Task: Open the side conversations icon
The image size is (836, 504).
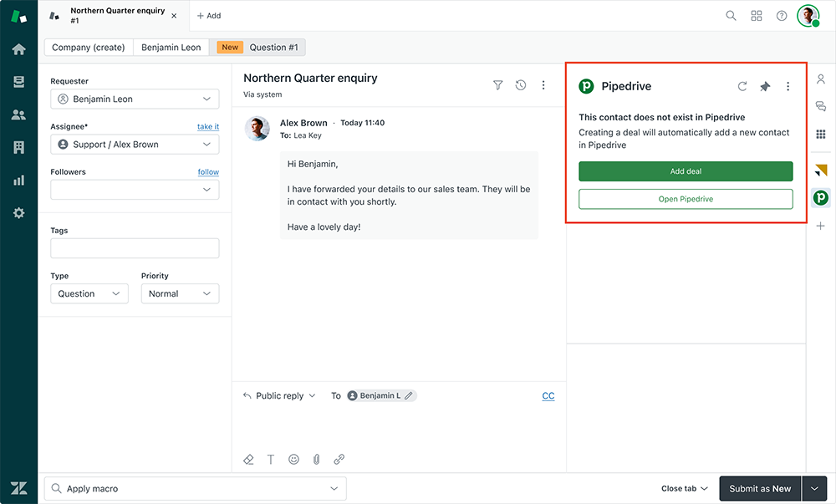Action: 821,106
